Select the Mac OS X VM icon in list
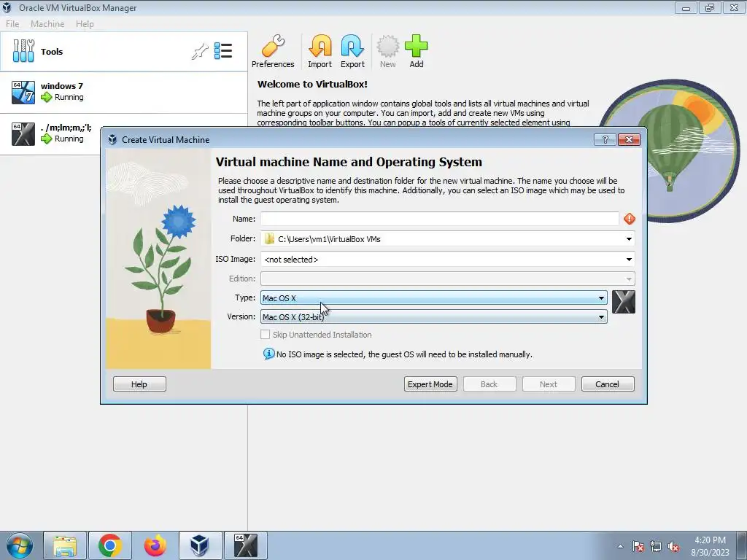747x560 pixels. 23,134
